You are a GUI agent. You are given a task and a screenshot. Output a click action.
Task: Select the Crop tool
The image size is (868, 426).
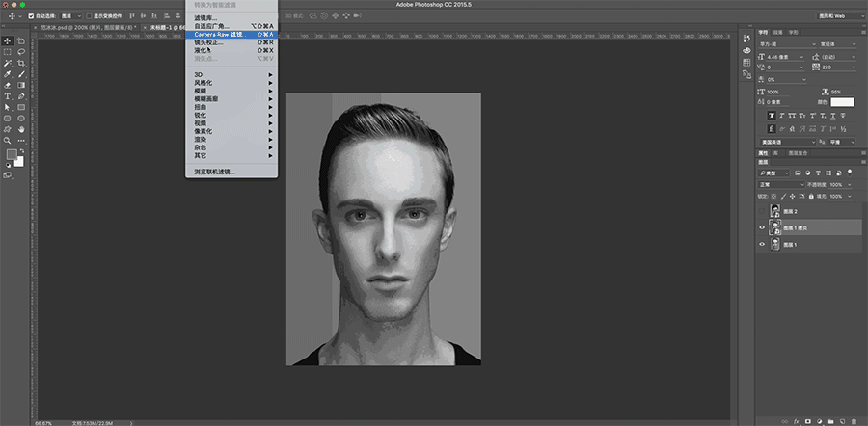point(21,63)
